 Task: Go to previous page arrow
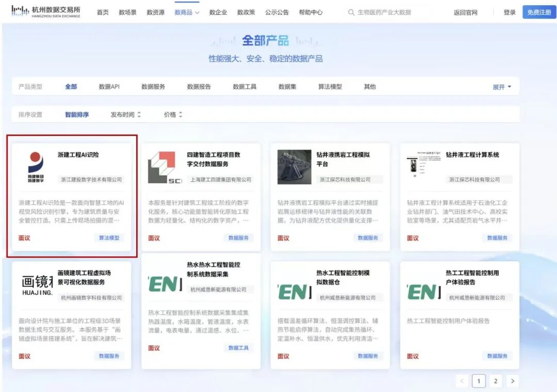[462, 381]
